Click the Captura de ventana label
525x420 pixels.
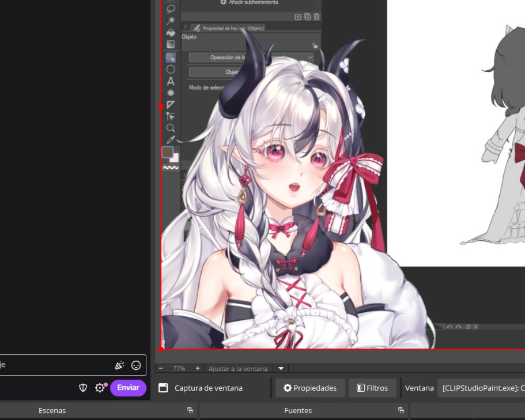[209, 388]
